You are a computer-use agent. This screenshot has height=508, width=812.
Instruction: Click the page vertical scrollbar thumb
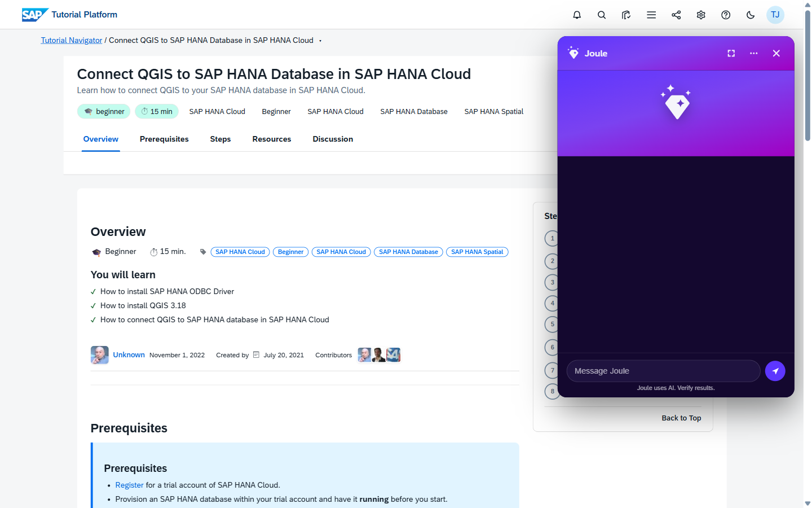(807, 75)
